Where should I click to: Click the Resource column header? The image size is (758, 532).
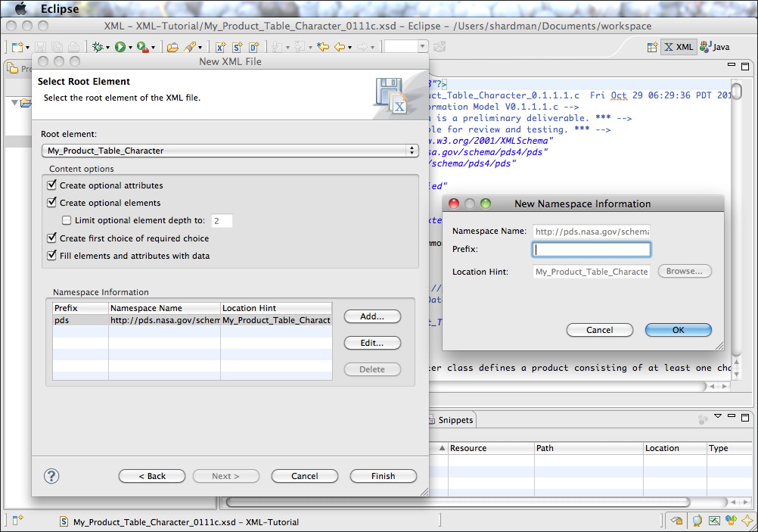(x=491, y=448)
